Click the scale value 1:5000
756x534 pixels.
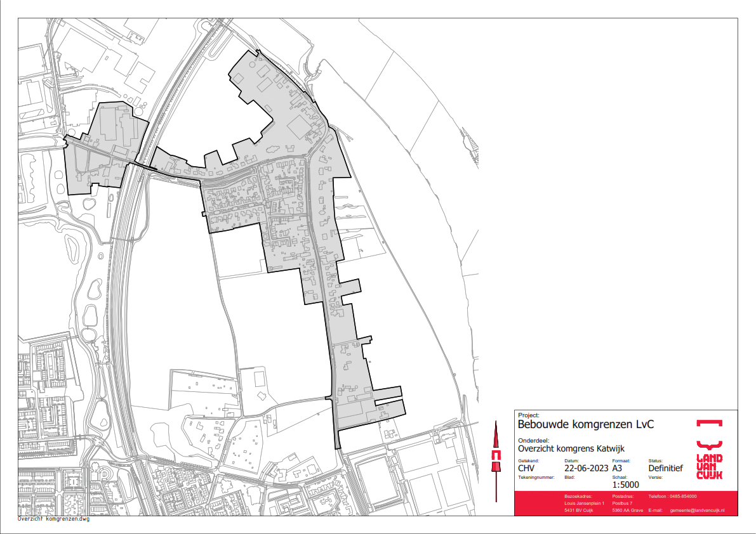[x=625, y=485]
